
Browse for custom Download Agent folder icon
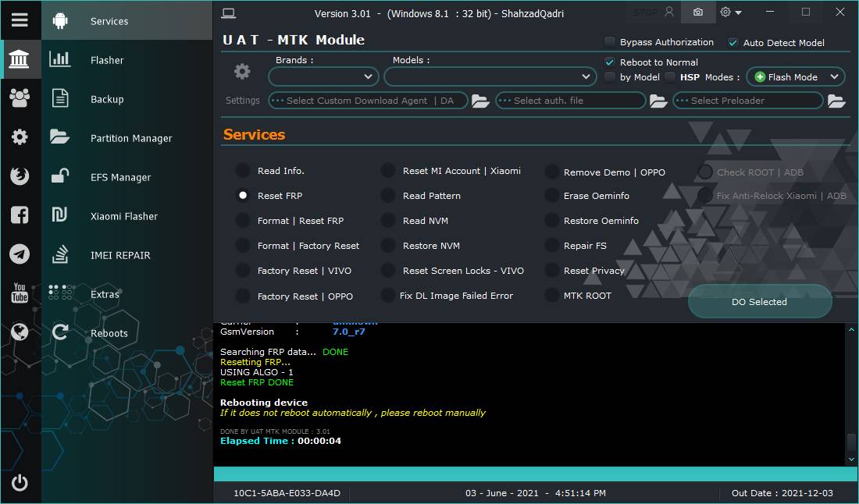[x=479, y=101]
